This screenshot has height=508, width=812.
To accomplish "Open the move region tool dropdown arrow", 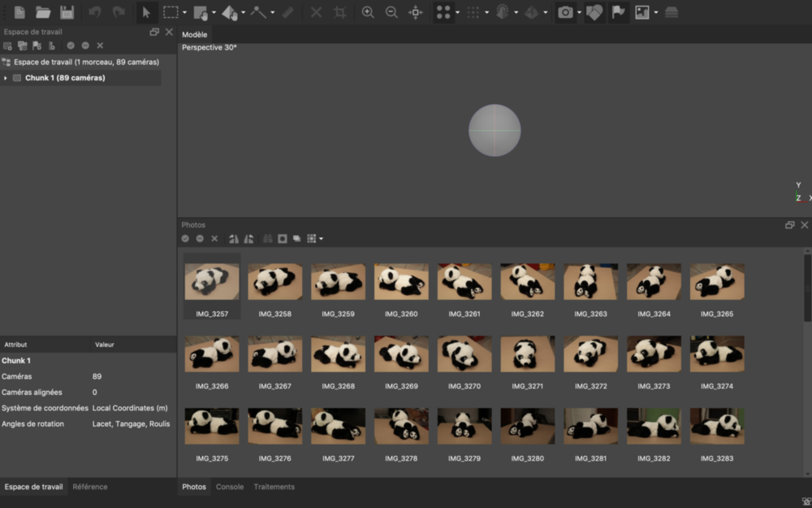I will point(214,12).
